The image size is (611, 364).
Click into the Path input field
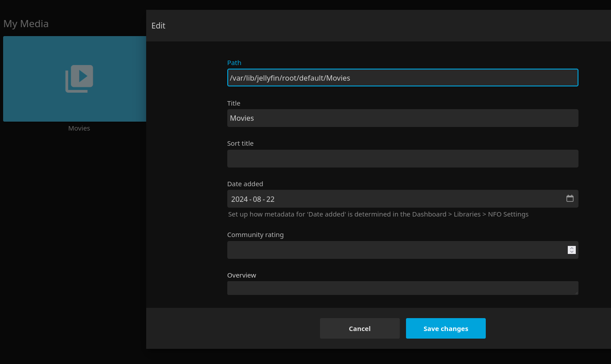click(x=402, y=78)
